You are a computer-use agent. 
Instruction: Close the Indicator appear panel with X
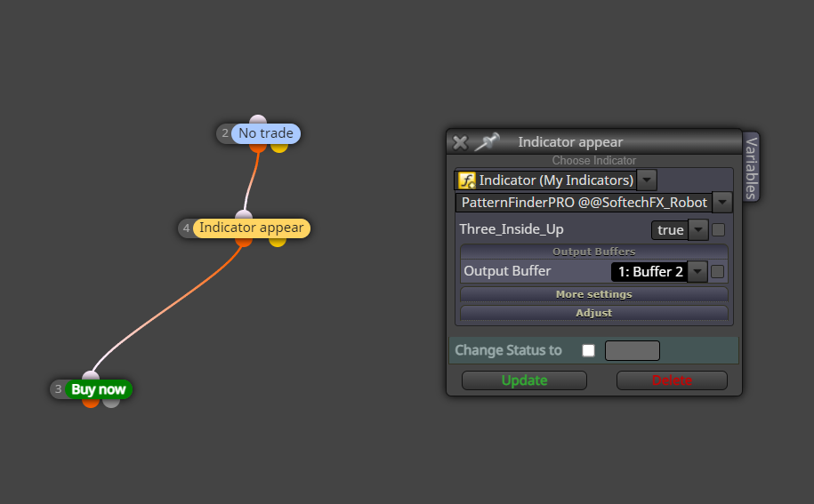click(x=460, y=142)
